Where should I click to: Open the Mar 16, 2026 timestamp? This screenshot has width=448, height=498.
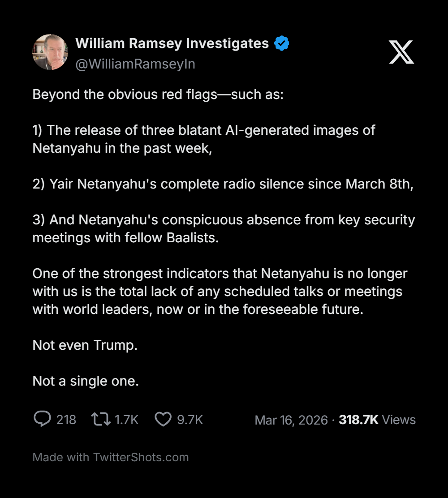pyautogui.click(x=291, y=420)
